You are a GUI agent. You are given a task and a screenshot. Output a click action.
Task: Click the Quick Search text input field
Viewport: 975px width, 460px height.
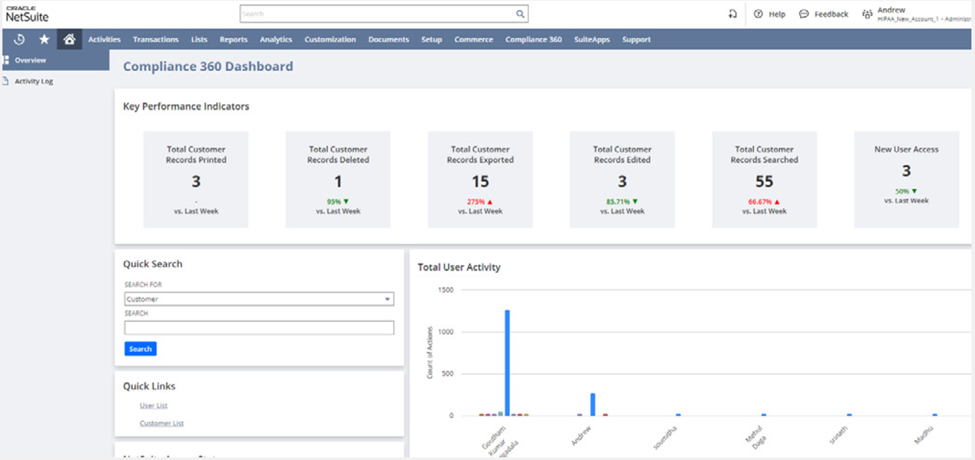point(259,328)
